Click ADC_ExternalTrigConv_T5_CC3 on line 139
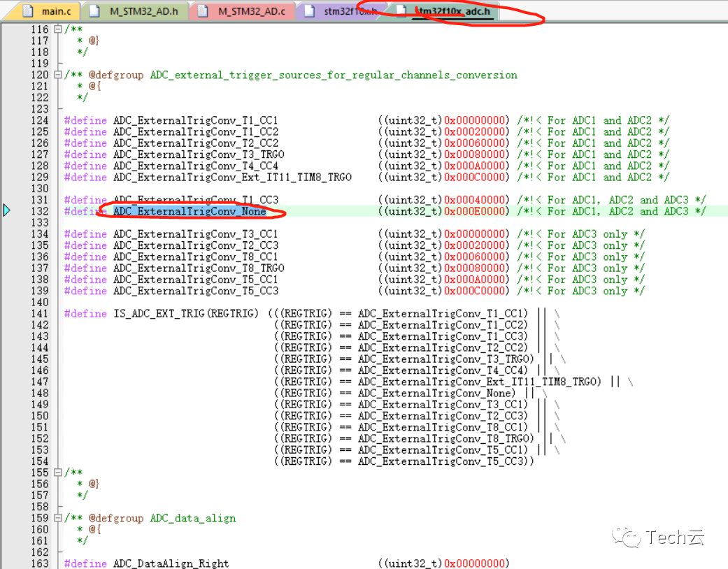 point(196,291)
